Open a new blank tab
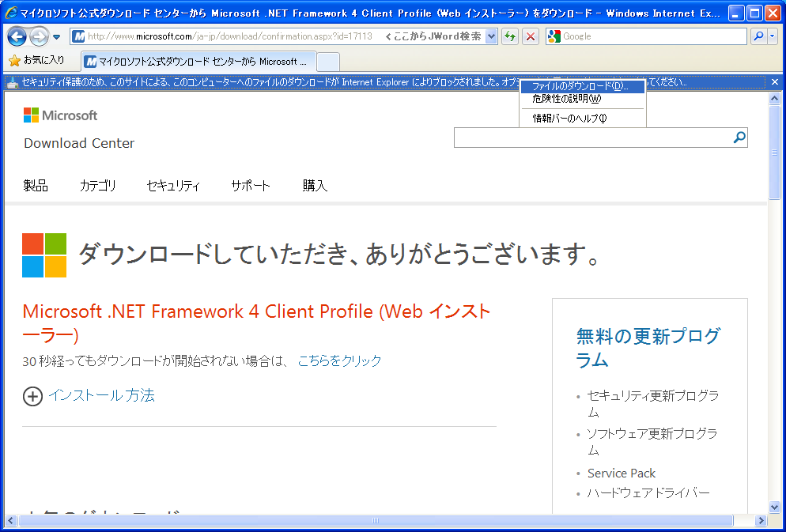The height and width of the screenshot is (532, 786). click(x=328, y=62)
